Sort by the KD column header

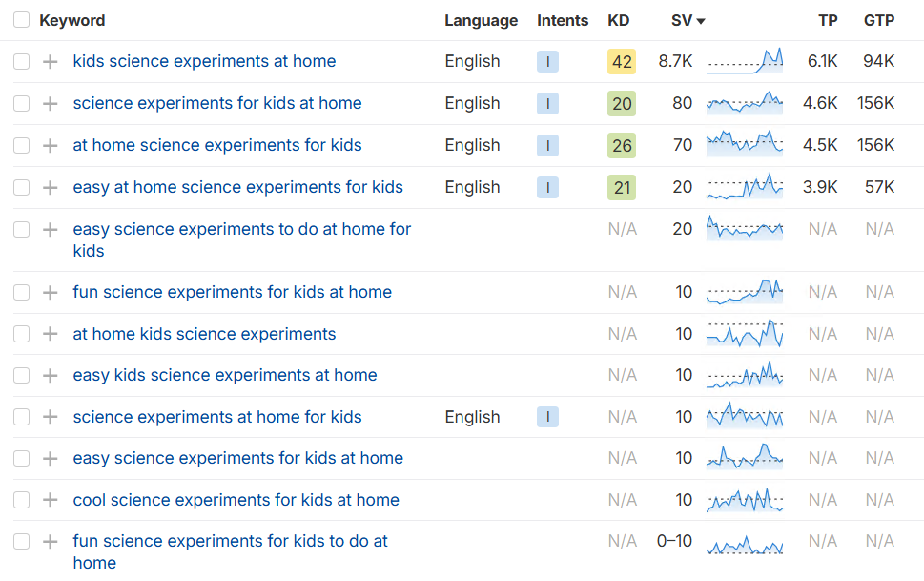point(618,21)
